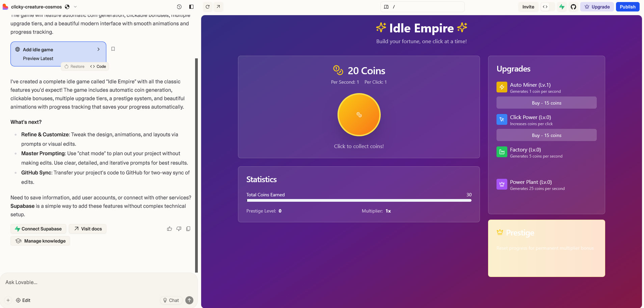Give thumbs down to response

179,229
